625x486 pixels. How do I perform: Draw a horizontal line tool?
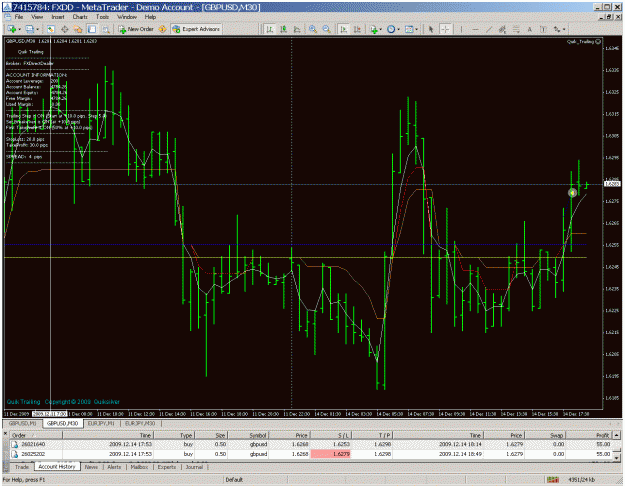tap(475, 29)
